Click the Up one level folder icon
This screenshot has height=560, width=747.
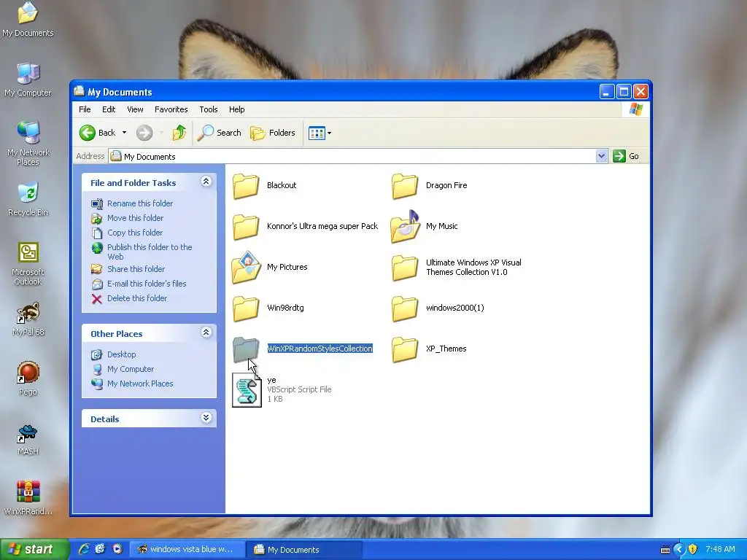click(179, 133)
